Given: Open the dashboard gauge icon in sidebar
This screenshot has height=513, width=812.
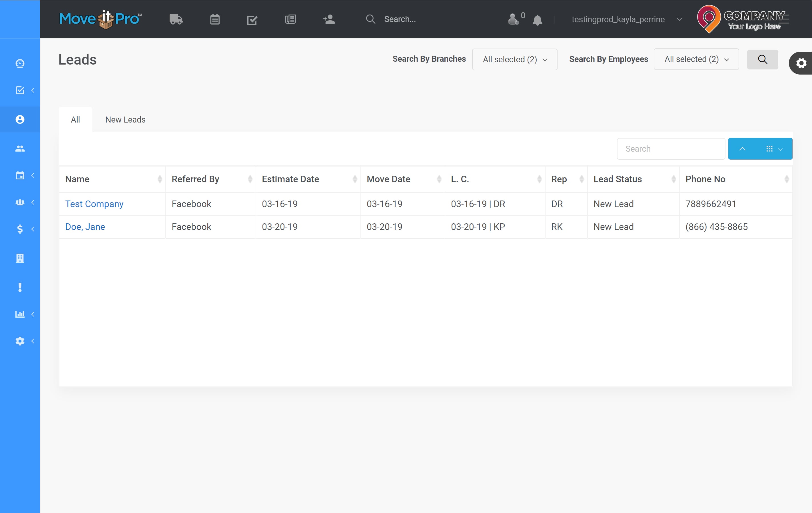Looking at the screenshot, I should [x=20, y=63].
